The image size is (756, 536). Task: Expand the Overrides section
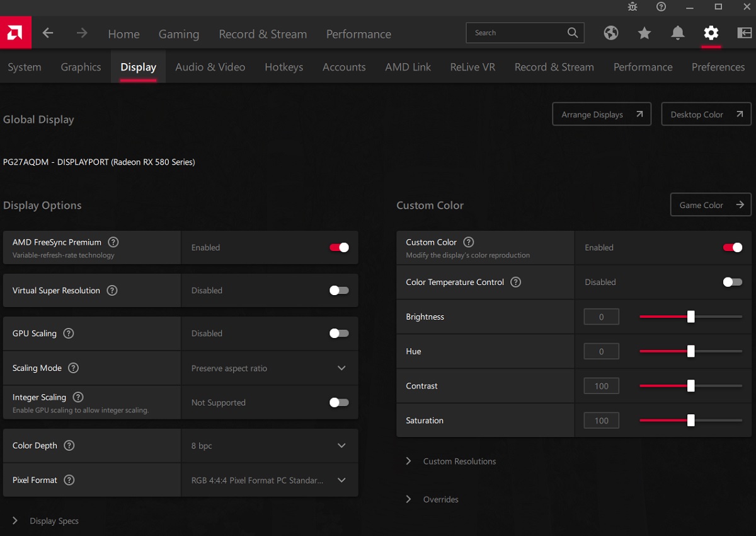[432, 499]
